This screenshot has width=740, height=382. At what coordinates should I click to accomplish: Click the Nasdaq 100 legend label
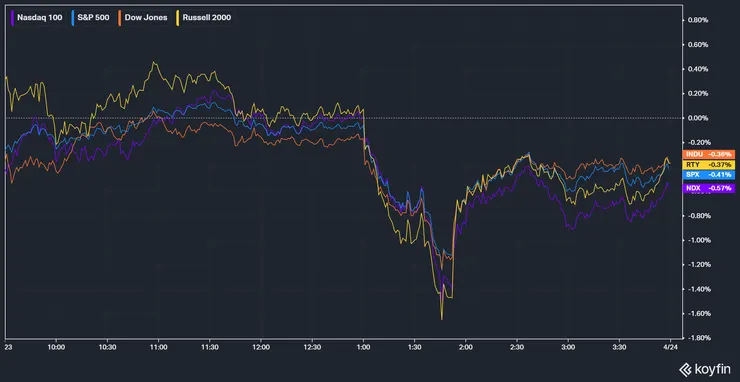(40, 18)
